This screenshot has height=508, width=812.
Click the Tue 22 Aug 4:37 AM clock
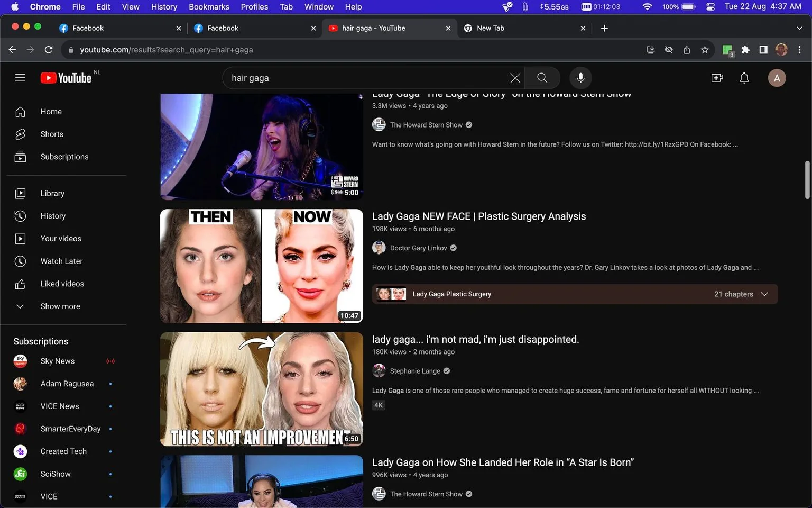pos(763,7)
